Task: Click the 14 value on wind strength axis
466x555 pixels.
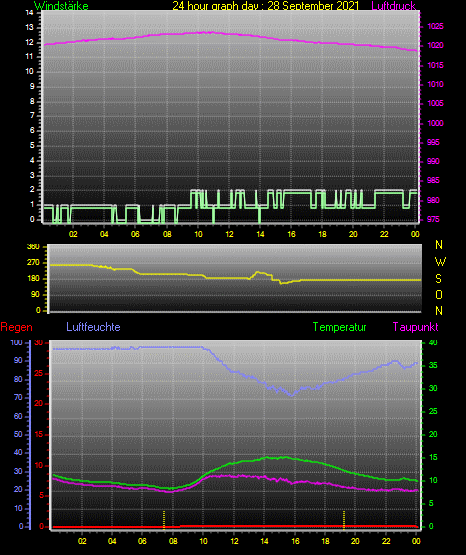Action: [29, 13]
